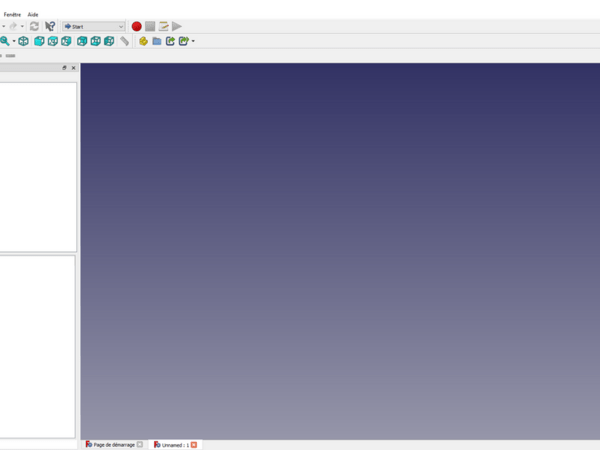Click the grey stop macro recording square
The width and height of the screenshot is (600, 450).
point(150,26)
